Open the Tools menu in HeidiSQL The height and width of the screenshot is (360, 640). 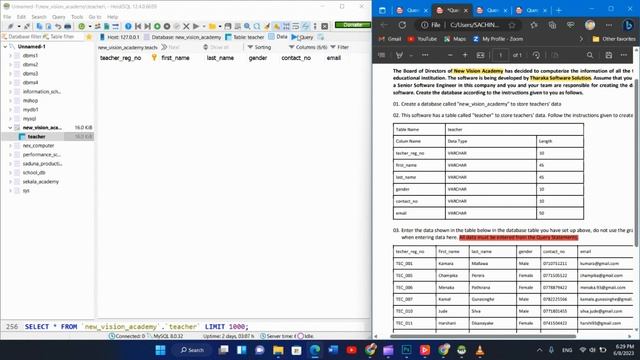click(x=77, y=17)
